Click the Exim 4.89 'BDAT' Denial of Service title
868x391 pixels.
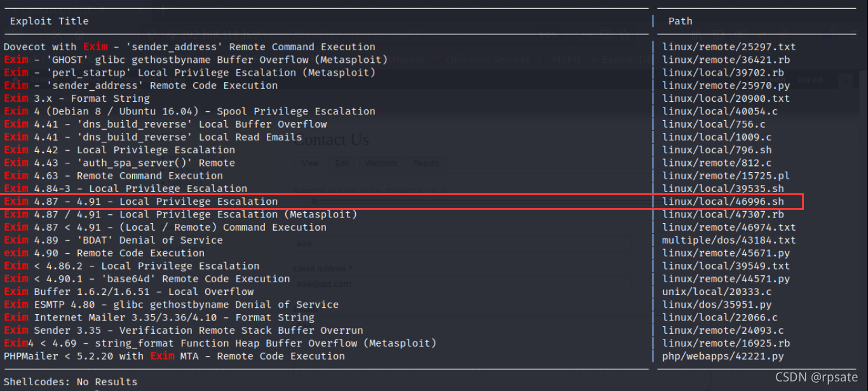click(x=113, y=240)
